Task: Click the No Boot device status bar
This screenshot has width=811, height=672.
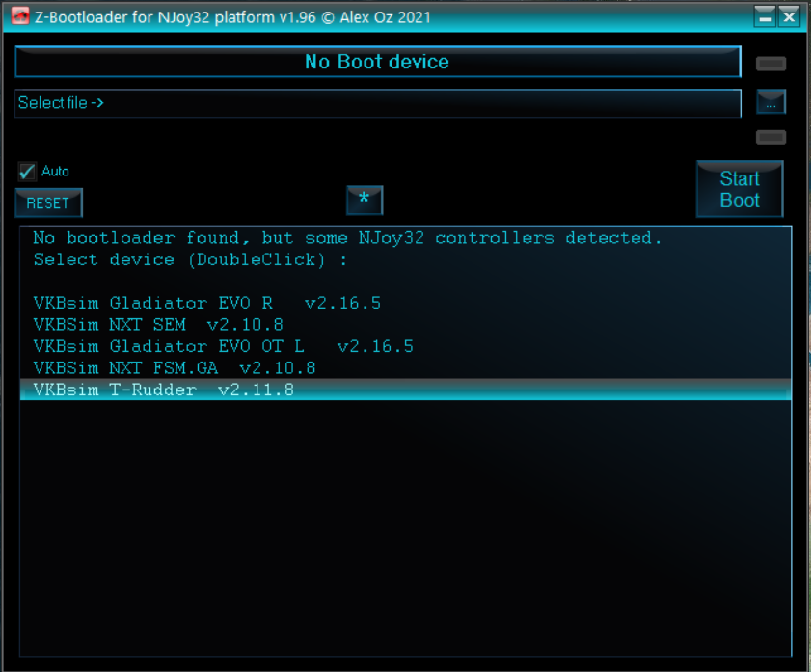Action: pyautogui.click(x=378, y=62)
